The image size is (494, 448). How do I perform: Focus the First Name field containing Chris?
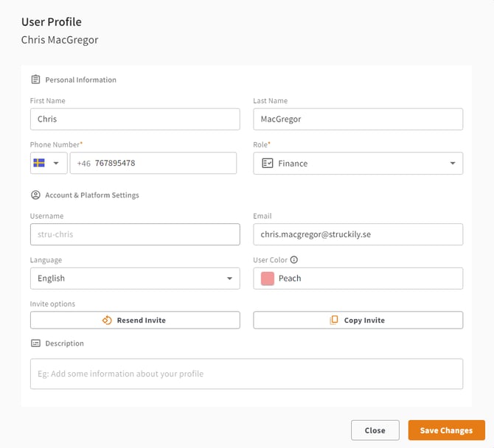point(135,119)
